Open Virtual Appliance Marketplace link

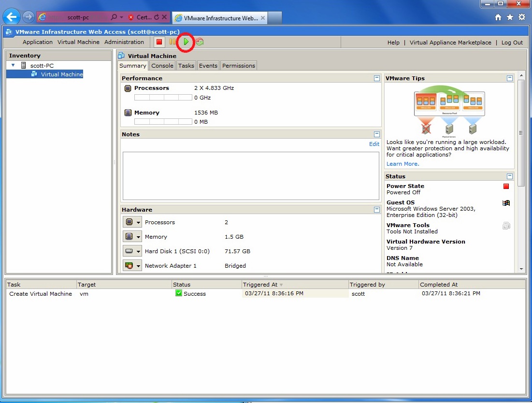click(x=450, y=43)
